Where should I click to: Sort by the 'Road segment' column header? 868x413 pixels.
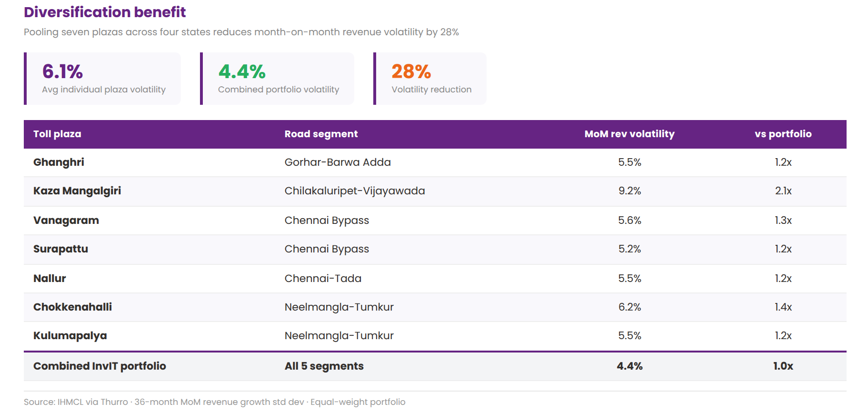coord(321,134)
